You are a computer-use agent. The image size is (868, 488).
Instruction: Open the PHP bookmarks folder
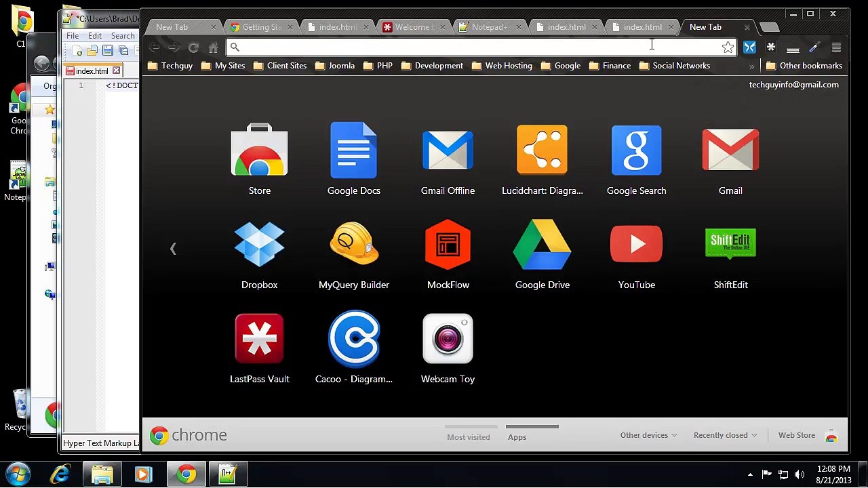point(378,66)
